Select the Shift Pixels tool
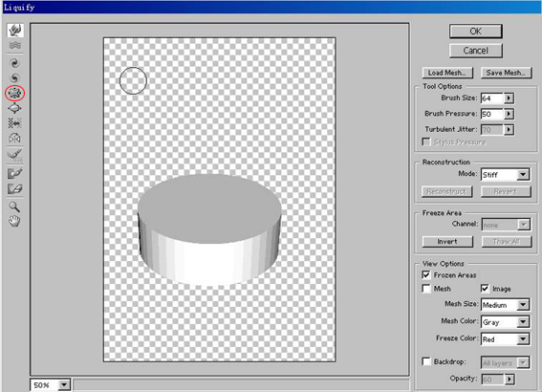Screen dimensions: 542x392 coord(14,123)
